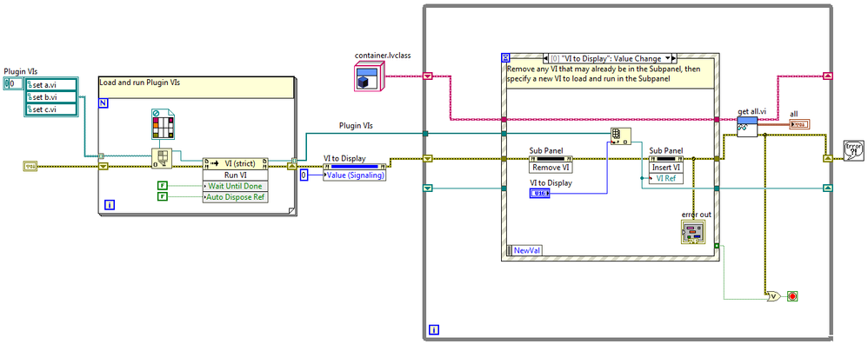This screenshot has width=868, height=344.
Task: Click the Simple Error Handler icon
Action: pyautogui.click(x=852, y=150)
